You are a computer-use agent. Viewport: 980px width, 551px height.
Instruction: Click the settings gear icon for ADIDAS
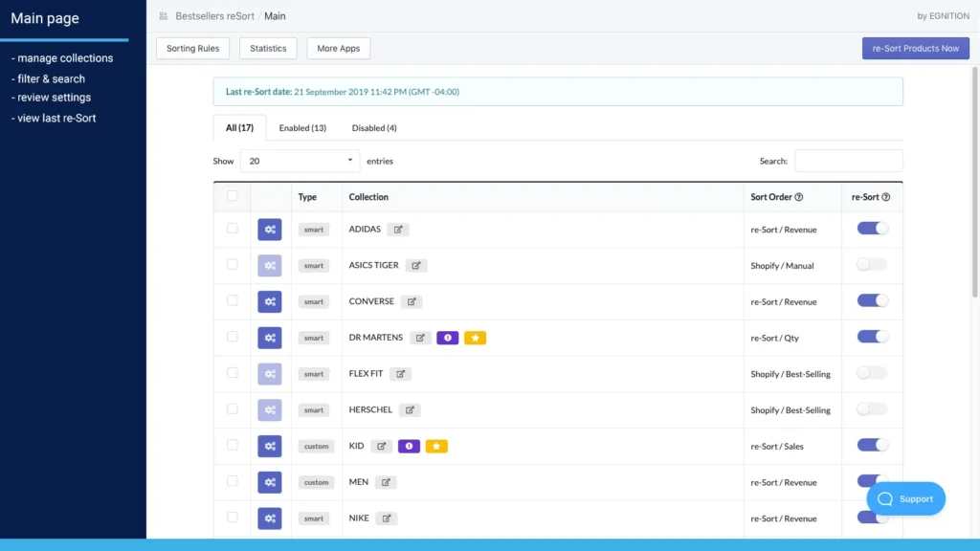(x=270, y=230)
